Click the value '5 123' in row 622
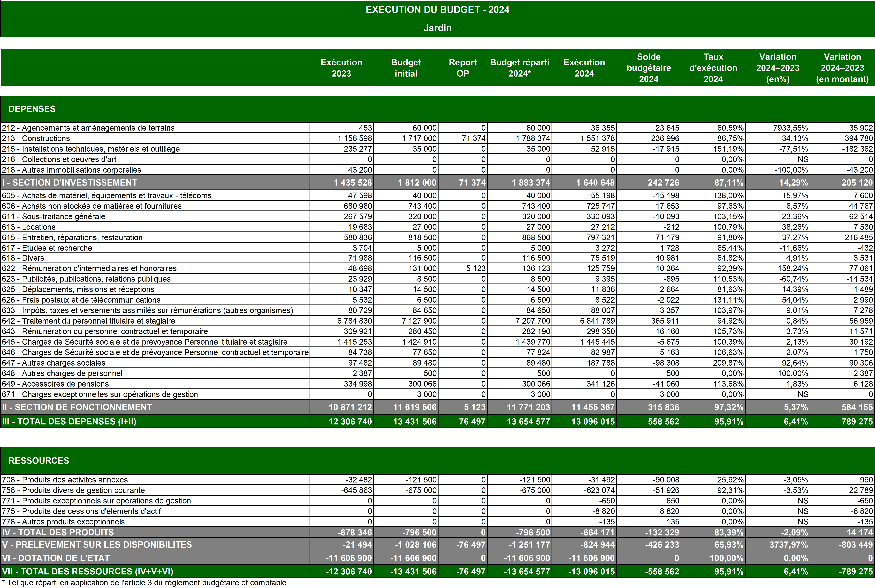 coord(476,268)
